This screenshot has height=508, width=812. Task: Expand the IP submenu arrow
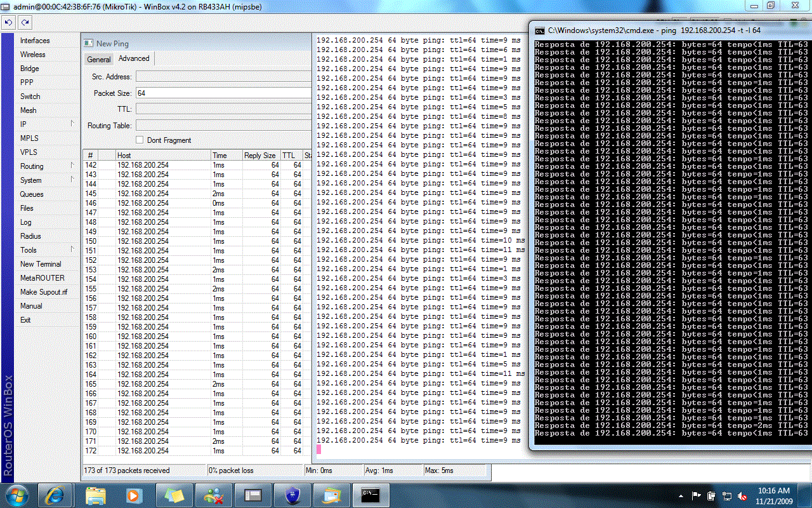click(x=72, y=124)
